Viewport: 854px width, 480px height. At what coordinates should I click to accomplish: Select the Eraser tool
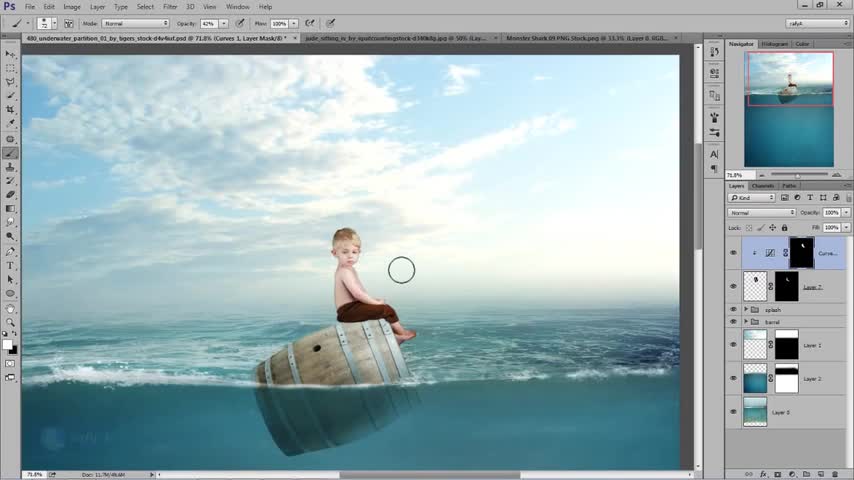pyautogui.click(x=10, y=195)
